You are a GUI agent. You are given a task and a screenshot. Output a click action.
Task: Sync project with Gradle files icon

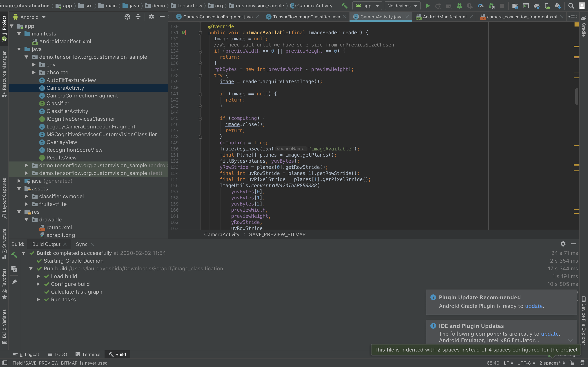(537, 6)
